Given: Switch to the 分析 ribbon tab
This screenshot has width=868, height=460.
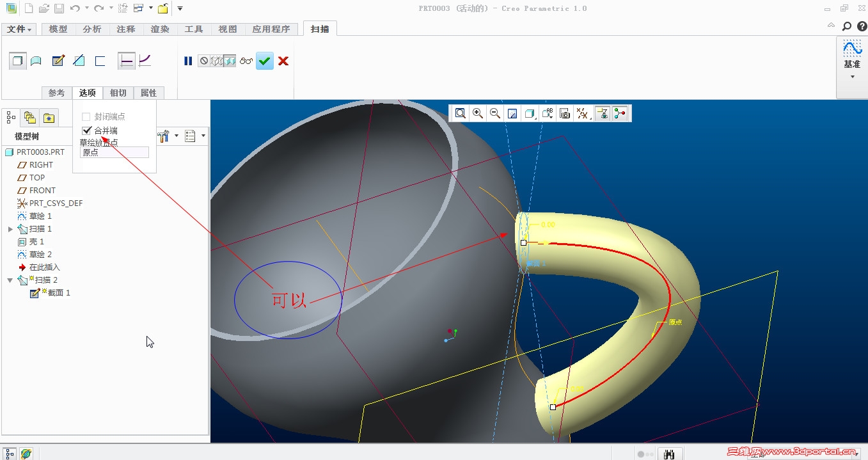Looking at the screenshot, I should pos(92,29).
